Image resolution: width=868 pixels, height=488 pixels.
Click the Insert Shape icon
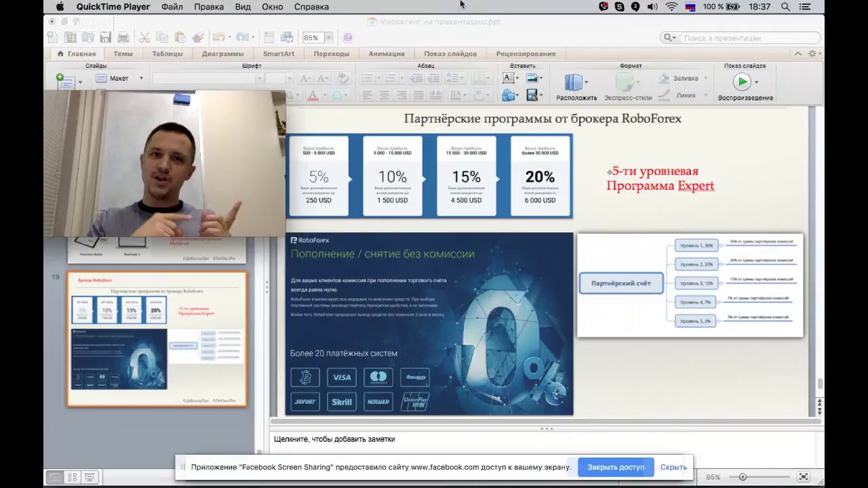(508, 96)
